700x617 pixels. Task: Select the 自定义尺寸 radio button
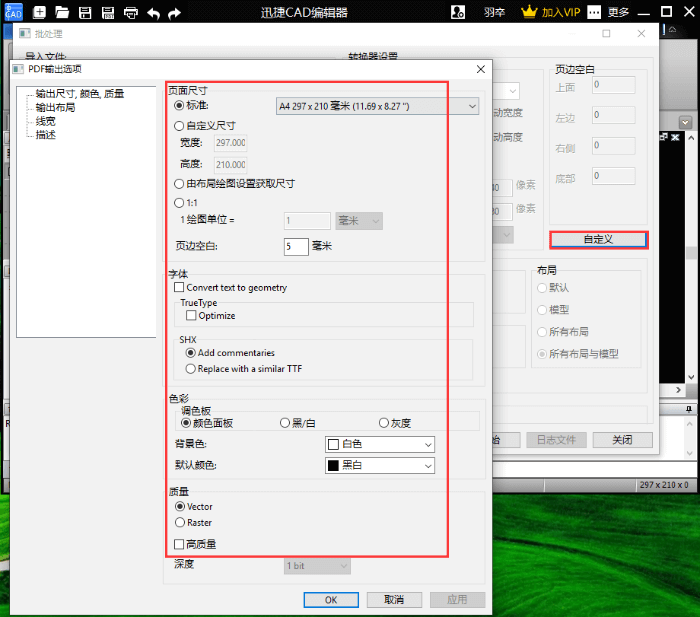click(x=179, y=126)
